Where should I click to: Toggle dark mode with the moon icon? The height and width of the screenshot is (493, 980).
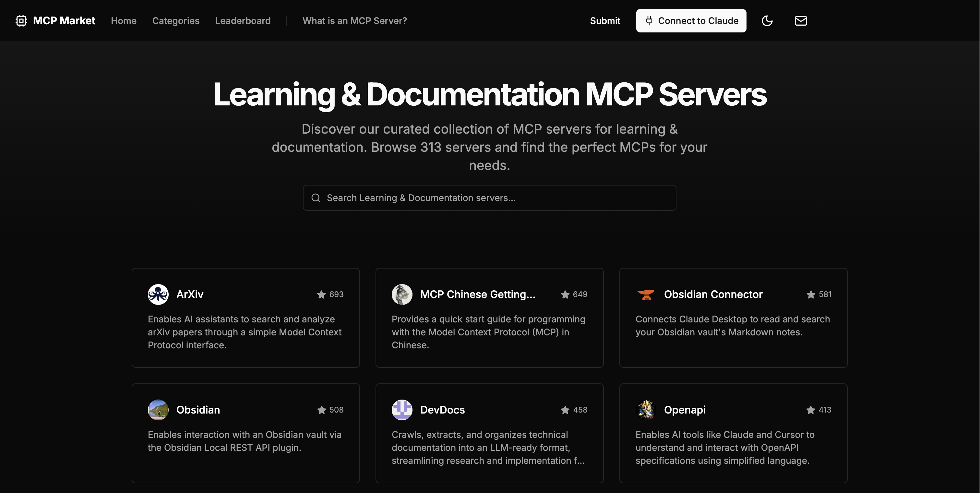(x=767, y=20)
